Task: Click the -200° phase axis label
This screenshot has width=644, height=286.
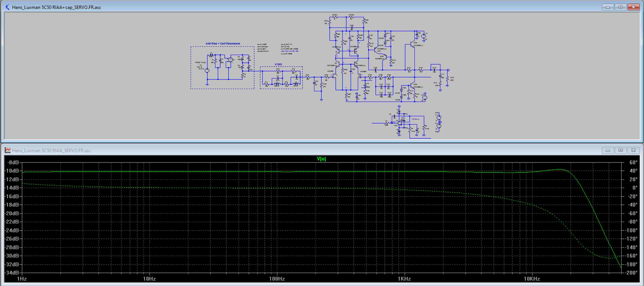Action: [x=631, y=273]
